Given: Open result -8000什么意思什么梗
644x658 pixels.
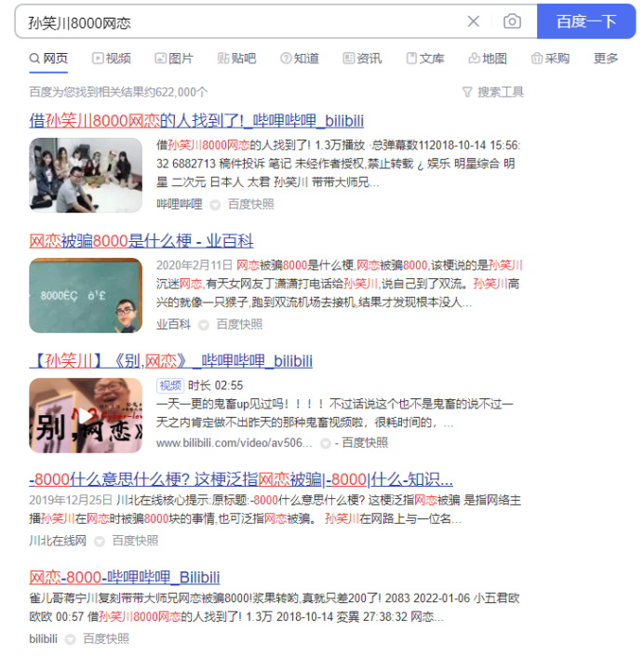Looking at the screenshot, I should 241,479.
